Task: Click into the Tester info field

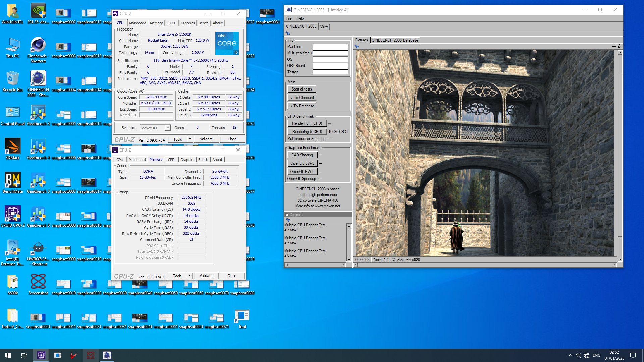Action: tap(330, 72)
